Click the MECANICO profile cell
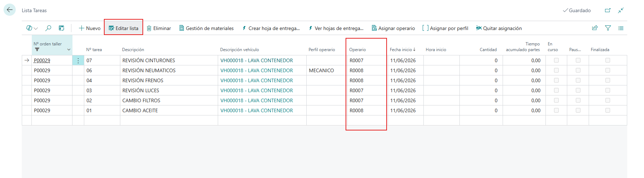The image size is (644, 178). coord(327,70)
